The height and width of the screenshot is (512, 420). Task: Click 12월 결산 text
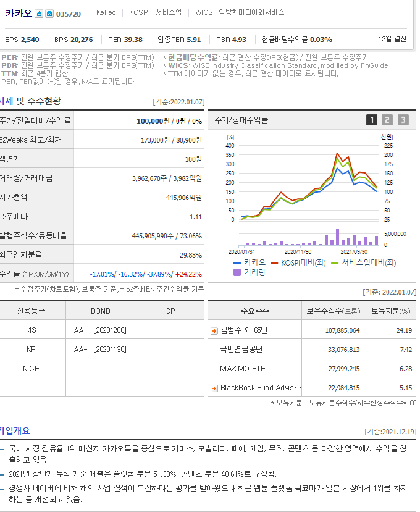click(392, 39)
